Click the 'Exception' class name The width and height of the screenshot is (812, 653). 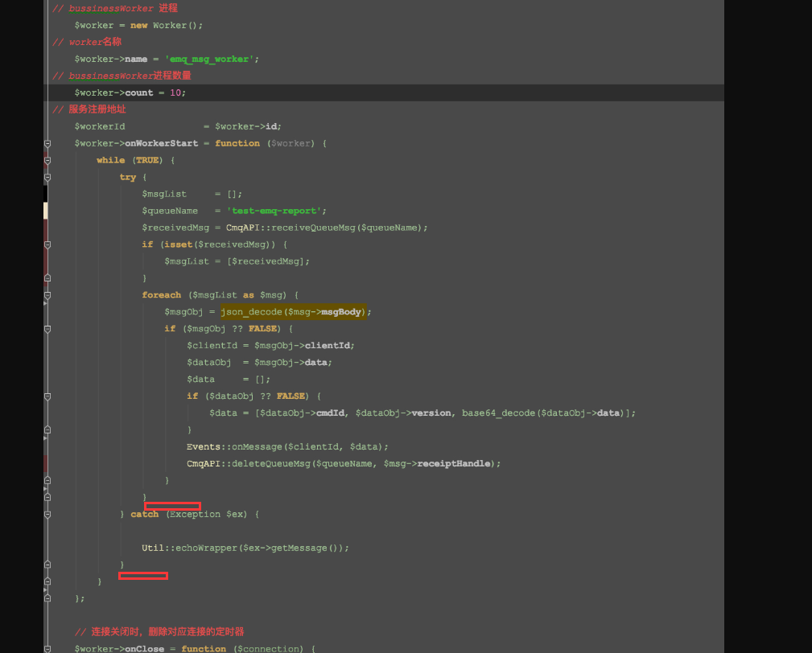pyautogui.click(x=195, y=515)
